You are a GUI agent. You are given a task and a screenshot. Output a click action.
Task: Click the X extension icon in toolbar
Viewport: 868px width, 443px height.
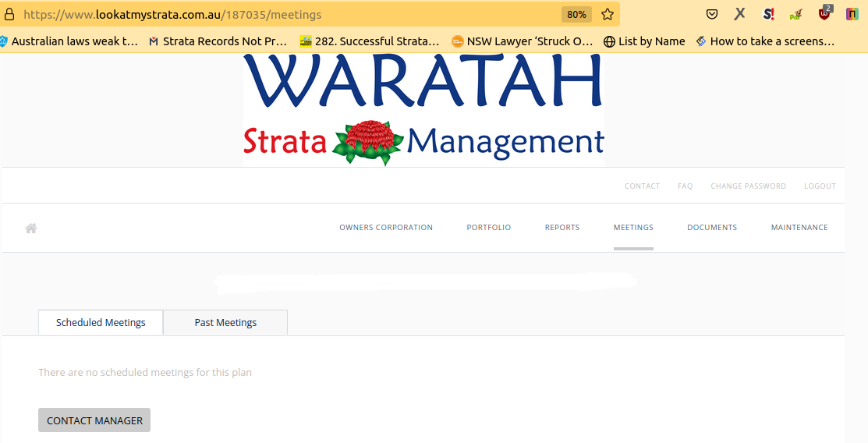739,14
